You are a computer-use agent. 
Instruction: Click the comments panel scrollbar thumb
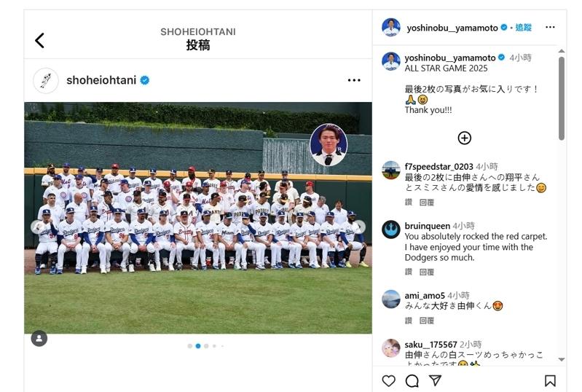pos(561,98)
